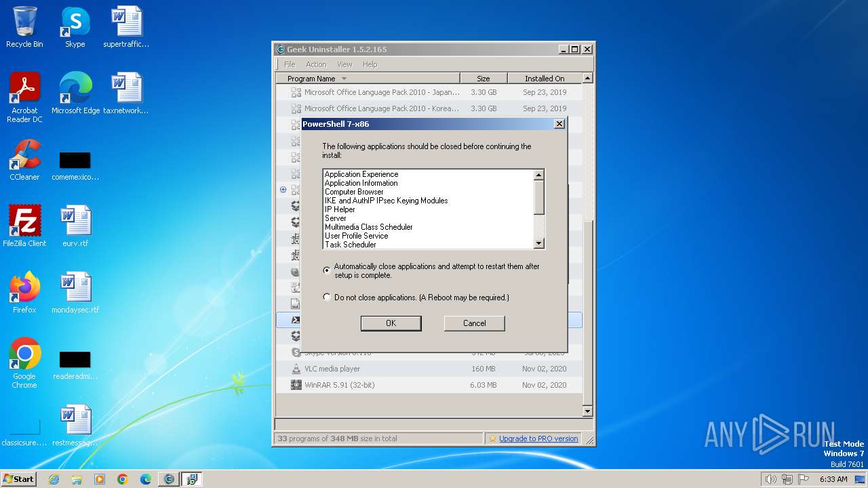Launch the CCleaner desktop shortcut
Viewport: 868px width, 488px height.
point(24,160)
